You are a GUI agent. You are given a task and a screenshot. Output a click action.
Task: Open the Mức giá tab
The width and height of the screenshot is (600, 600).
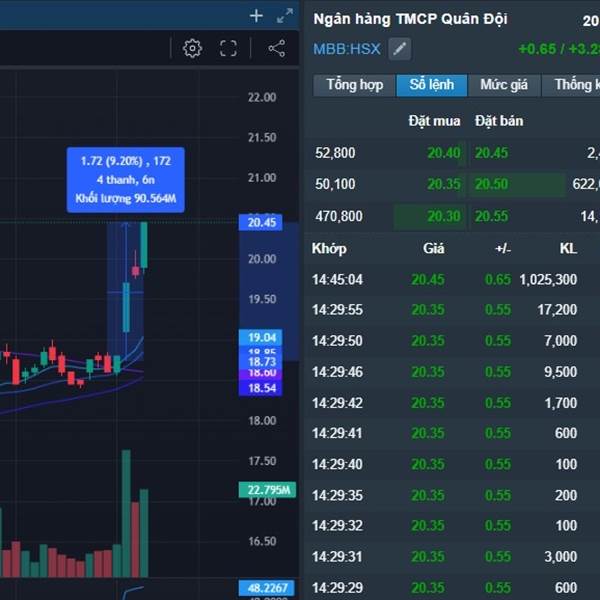[504, 85]
